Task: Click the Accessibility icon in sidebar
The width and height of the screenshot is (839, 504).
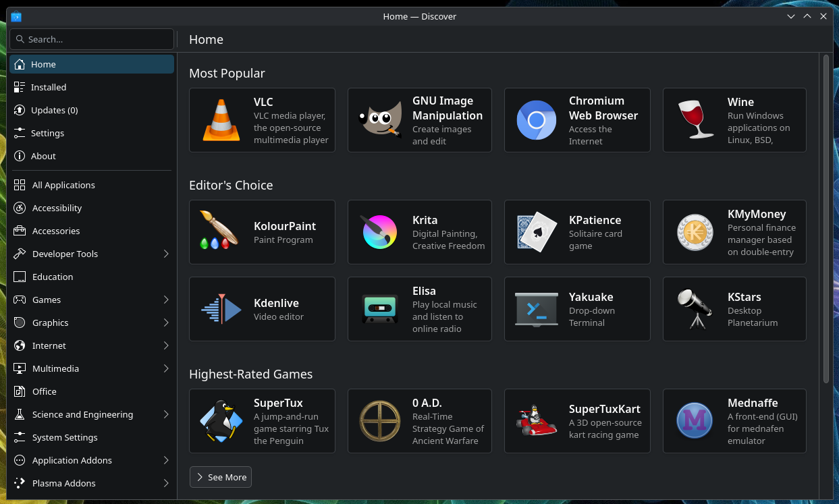Action: pos(20,208)
